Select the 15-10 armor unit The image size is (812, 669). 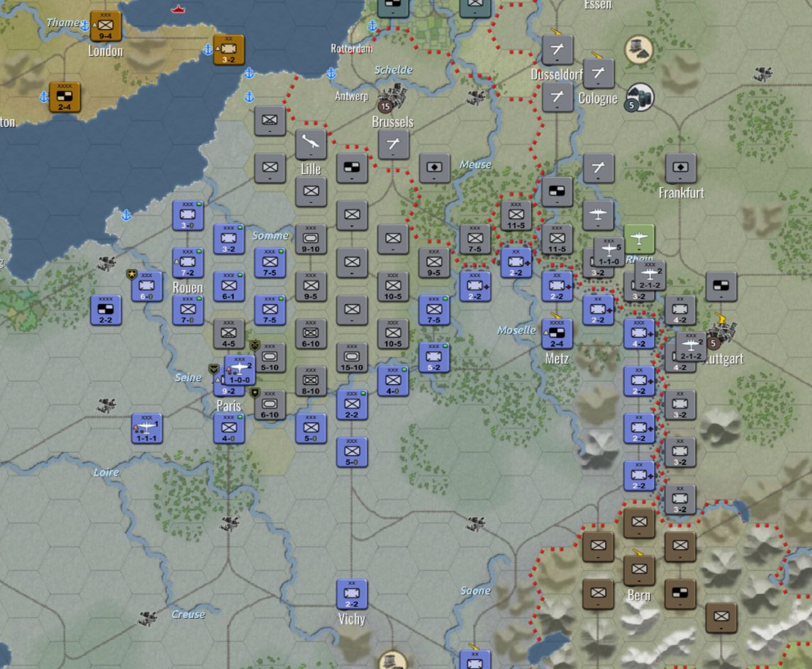(x=352, y=357)
